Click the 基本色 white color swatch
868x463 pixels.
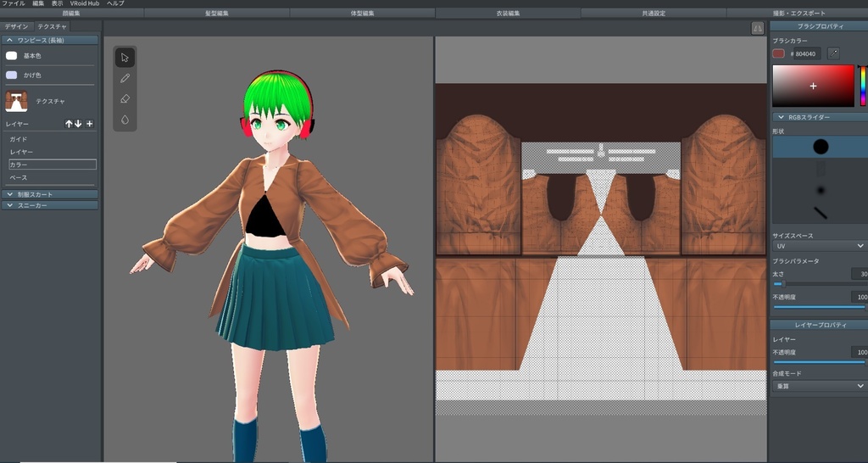[x=11, y=56]
